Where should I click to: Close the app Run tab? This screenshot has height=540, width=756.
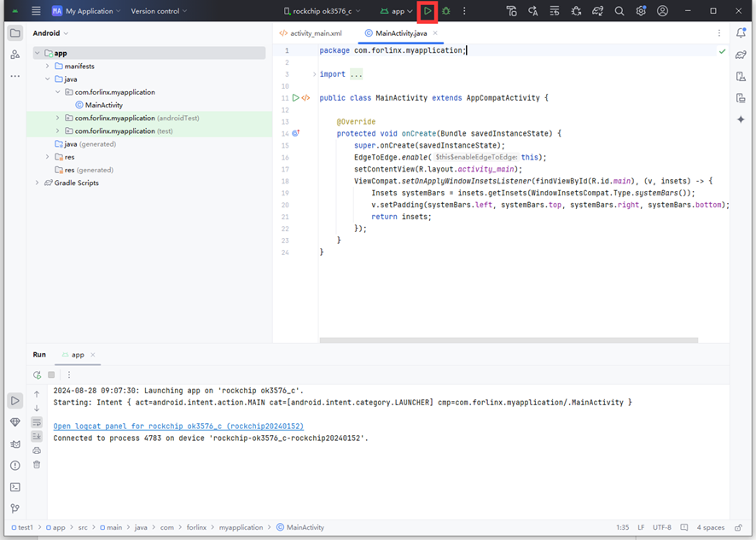point(92,355)
